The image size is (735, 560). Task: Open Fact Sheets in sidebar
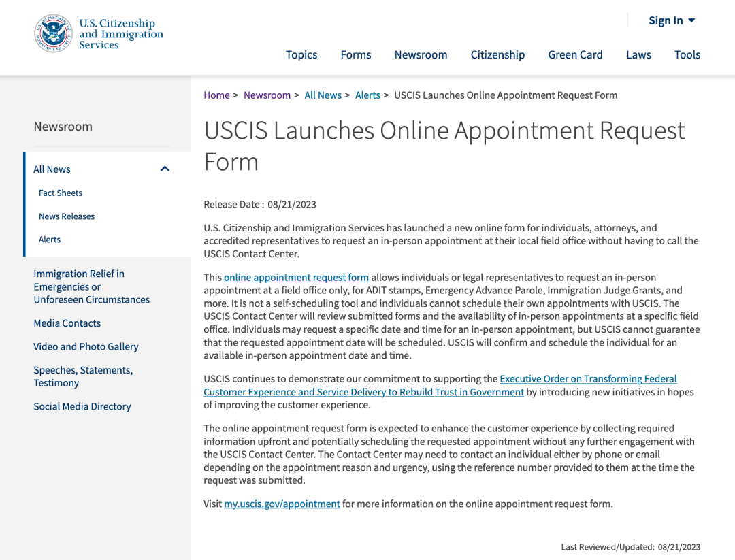coord(61,193)
